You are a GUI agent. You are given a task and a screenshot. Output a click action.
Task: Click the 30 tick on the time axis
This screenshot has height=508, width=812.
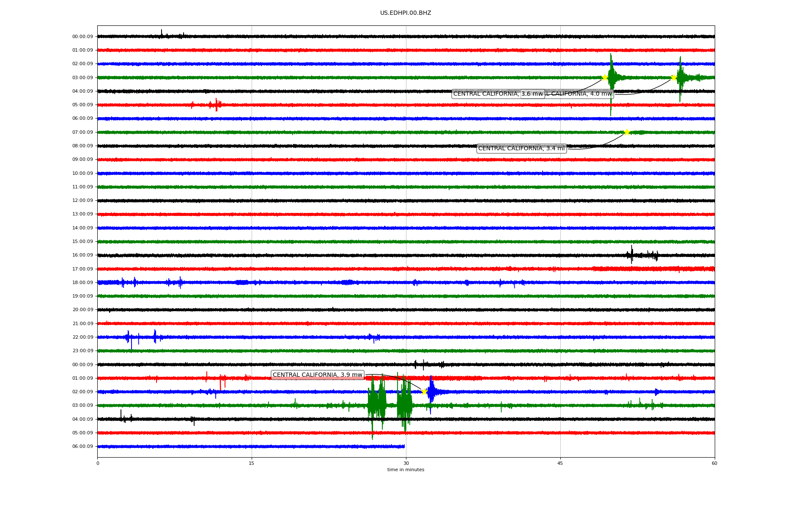[x=406, y=463]
